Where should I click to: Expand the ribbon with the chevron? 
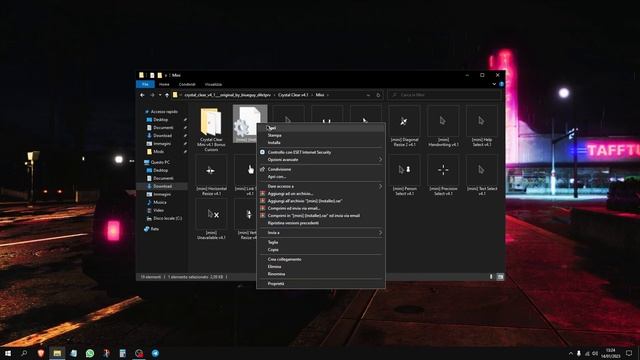494,84
